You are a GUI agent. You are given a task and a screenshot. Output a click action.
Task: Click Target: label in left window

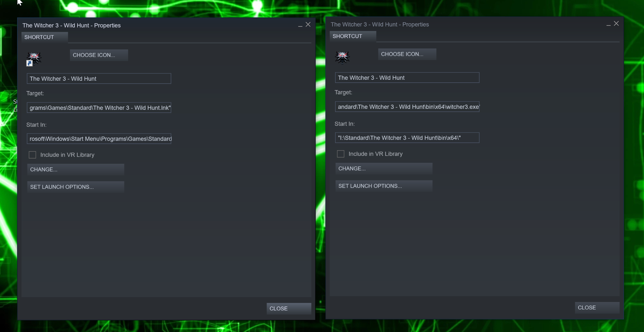point(35,93)
